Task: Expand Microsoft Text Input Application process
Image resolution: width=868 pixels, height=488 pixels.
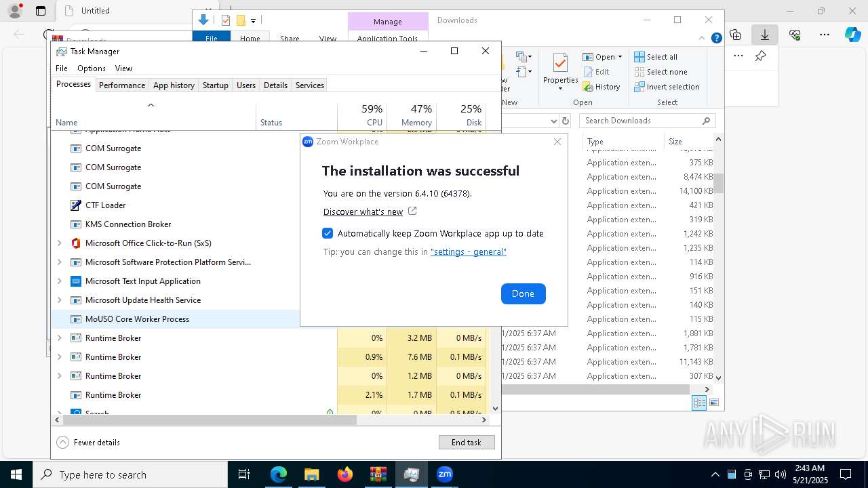Action: click(60, 281)
